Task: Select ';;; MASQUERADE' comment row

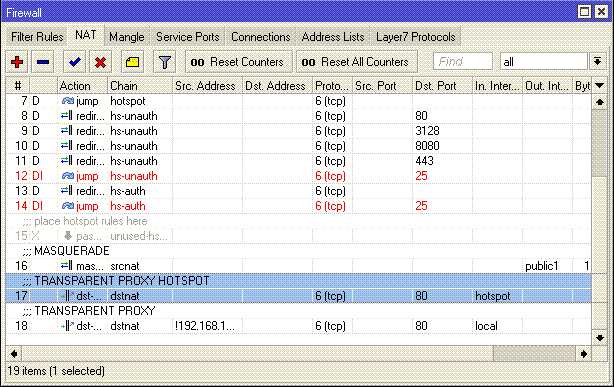Action: coord(298,251)
